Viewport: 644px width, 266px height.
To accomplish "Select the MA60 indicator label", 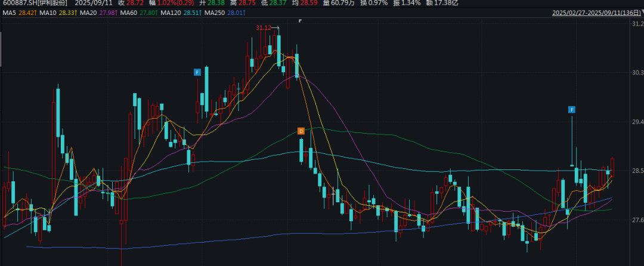I will tap(129, 13).
